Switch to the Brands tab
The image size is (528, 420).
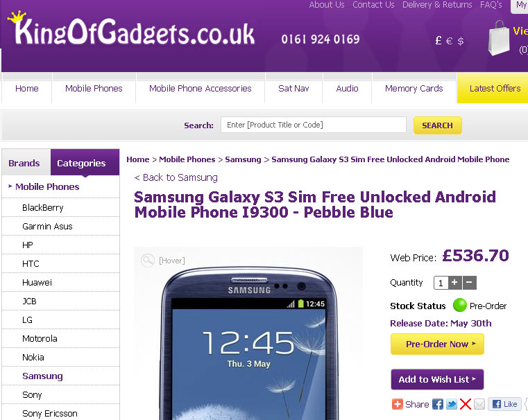click(x=24, y=163)
